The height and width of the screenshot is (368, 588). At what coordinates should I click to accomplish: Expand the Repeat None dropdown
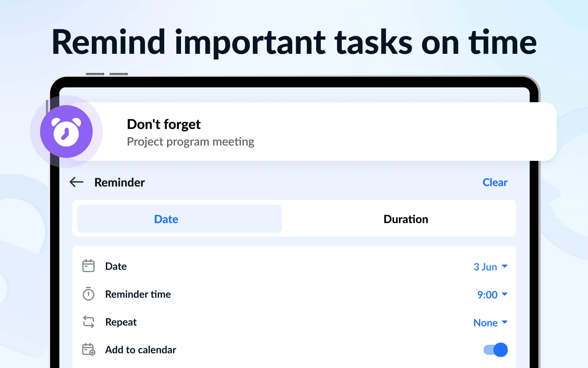point(490,322)
